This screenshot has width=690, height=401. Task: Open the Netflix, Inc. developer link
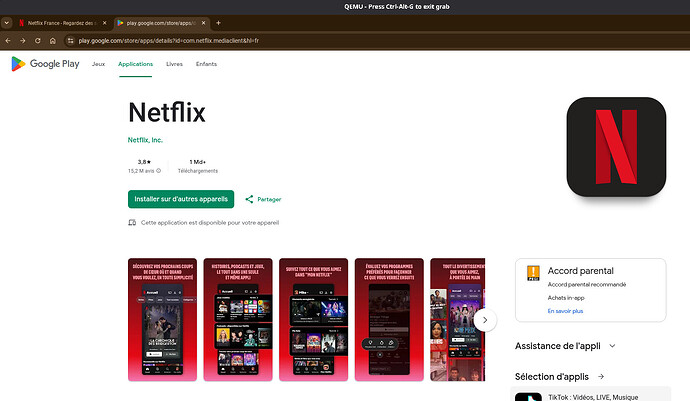(145, 140)
